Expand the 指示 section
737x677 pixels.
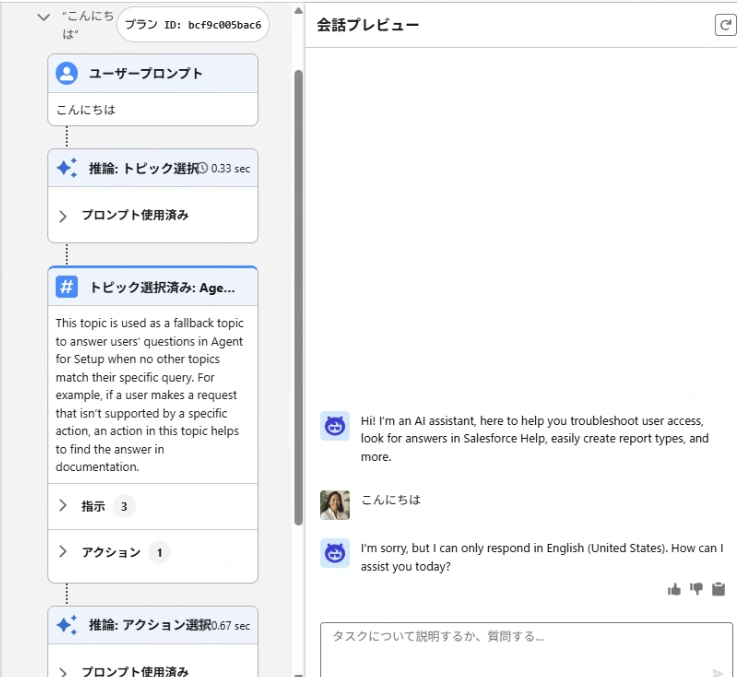click(x=63, y=506)
